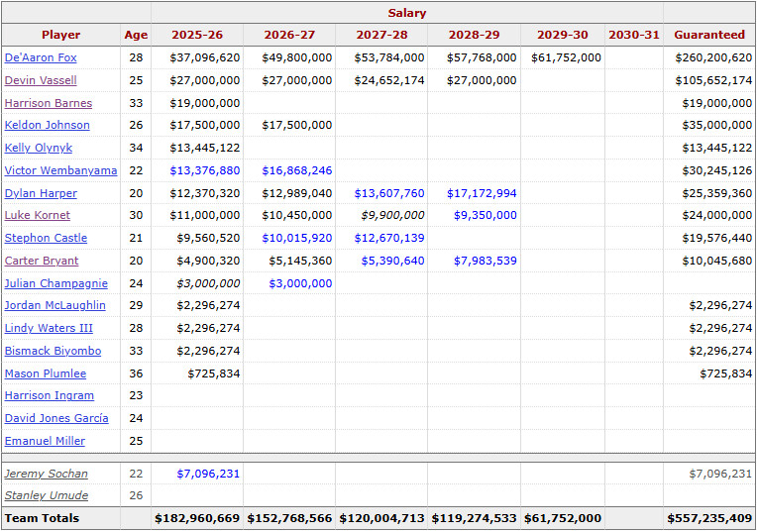Sort by 2026-27 salary column
The image size is (757, 532).
(289, 35)
